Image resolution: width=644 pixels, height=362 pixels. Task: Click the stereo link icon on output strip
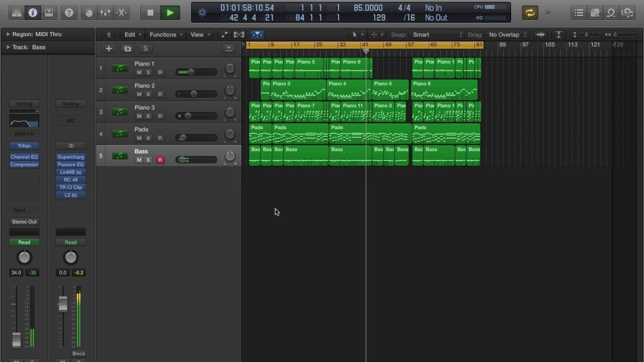pyautogui.click(x=70, y=146)
